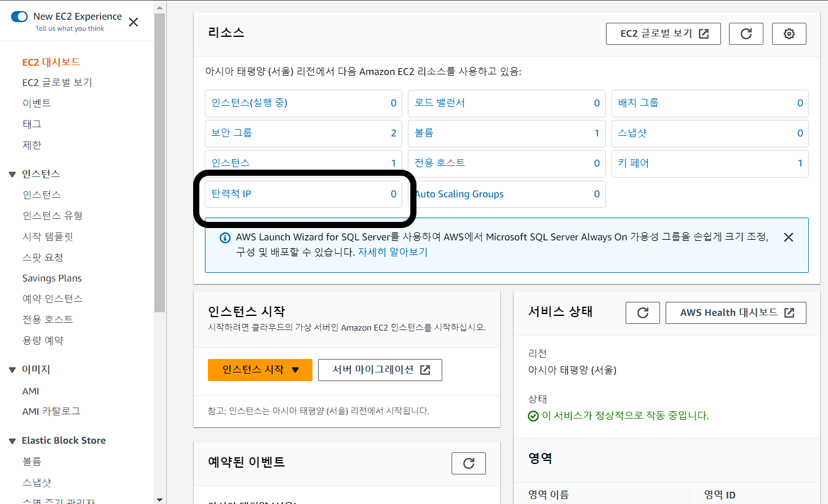Open AMI 카탈로그 in the sidebar
Screen dimensions: 828x504
pos(51,411)
